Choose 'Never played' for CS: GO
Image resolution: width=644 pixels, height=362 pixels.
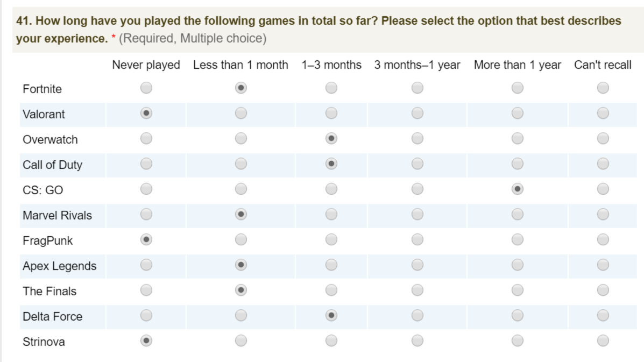pyautogui.click(x=146, y=189)
